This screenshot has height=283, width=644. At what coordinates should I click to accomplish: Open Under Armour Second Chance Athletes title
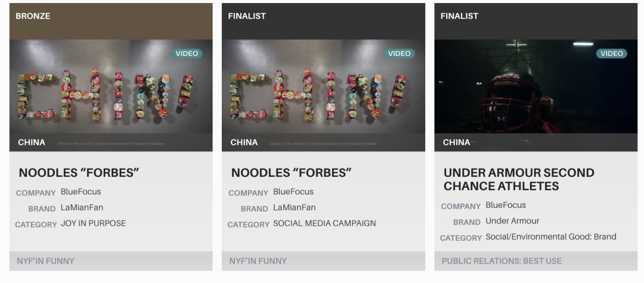(519, 179)
